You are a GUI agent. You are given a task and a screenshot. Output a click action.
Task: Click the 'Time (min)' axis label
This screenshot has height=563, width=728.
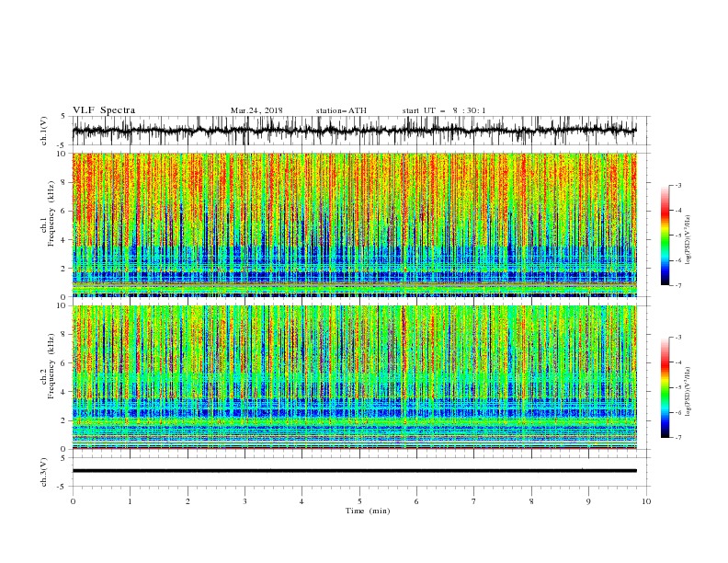point(368,511)
